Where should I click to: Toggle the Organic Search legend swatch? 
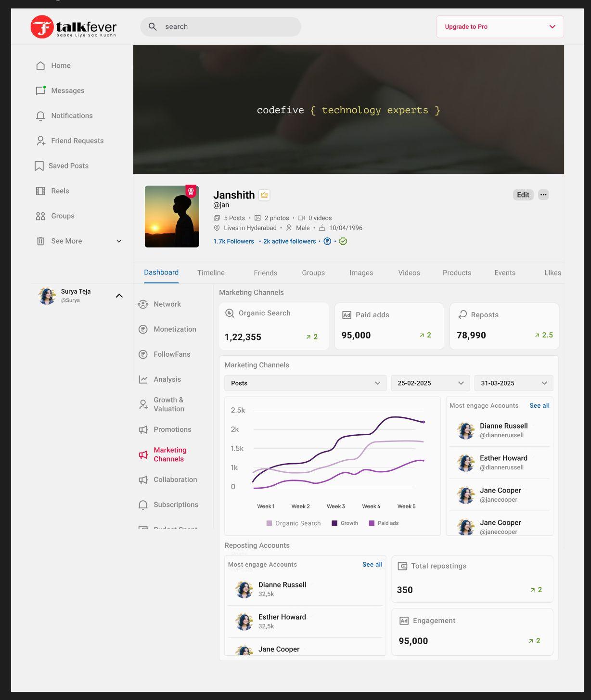pyautogui.click(x=269, y=523)
